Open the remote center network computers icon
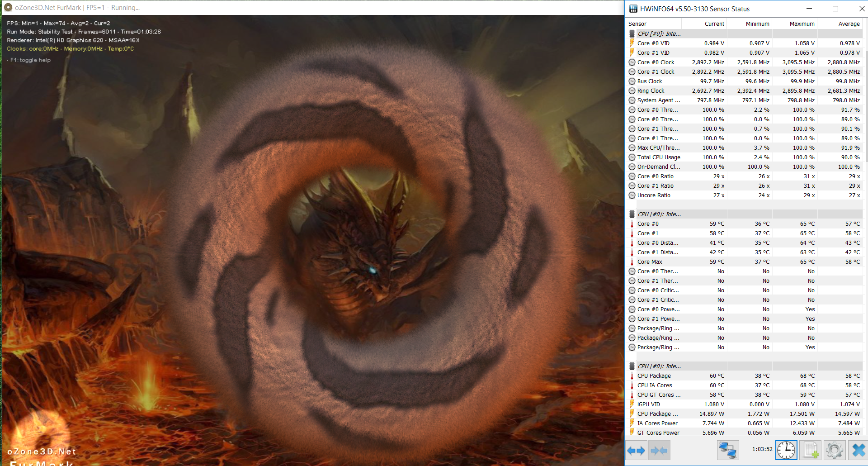 tap(728, 451)
